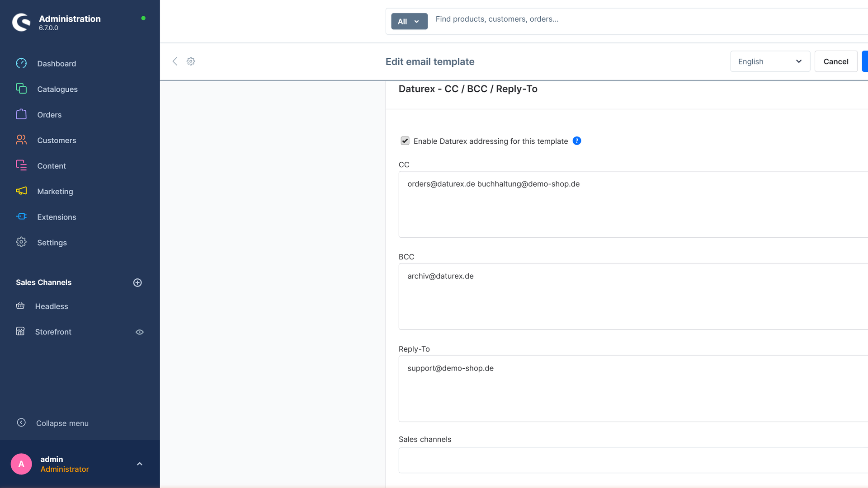Image resolution: width=868 pixels, height=488 pixels.
Task: Click the Marketing megaphone icon
Action: (x=21, y=191)
